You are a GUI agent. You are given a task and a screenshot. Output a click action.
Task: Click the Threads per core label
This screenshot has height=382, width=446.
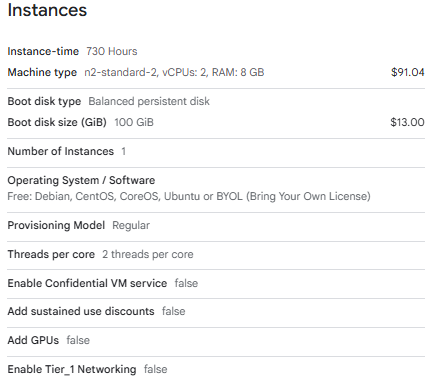51,254
